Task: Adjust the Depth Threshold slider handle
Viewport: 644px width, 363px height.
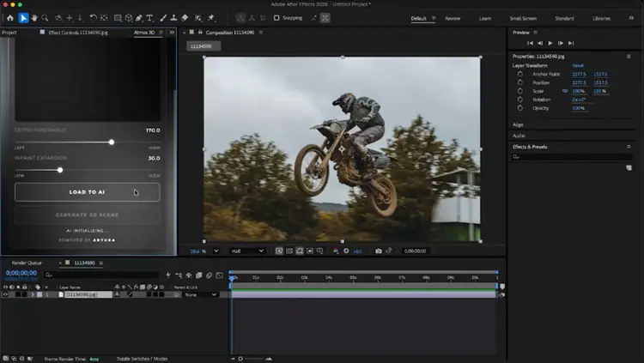Action: [x=112, y=142]
